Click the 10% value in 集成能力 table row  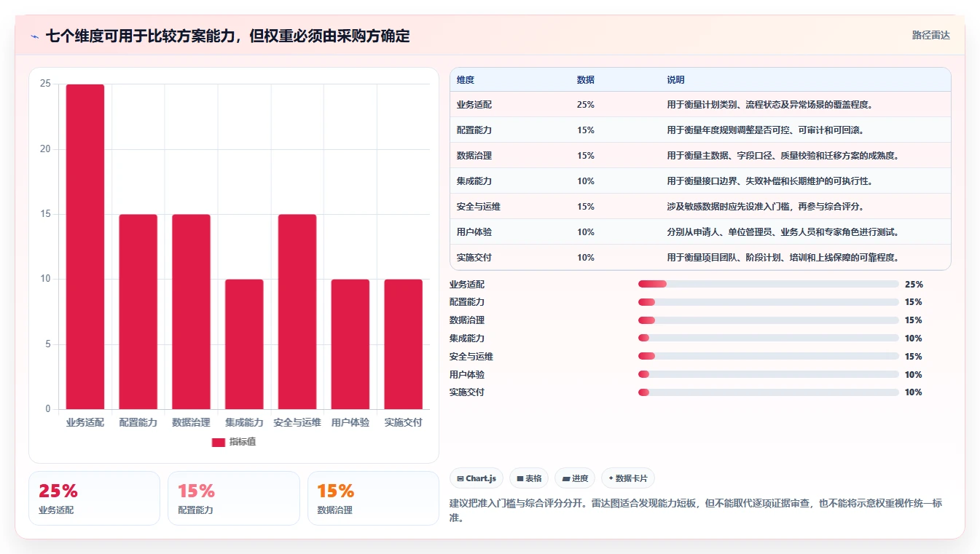(586, 181)
